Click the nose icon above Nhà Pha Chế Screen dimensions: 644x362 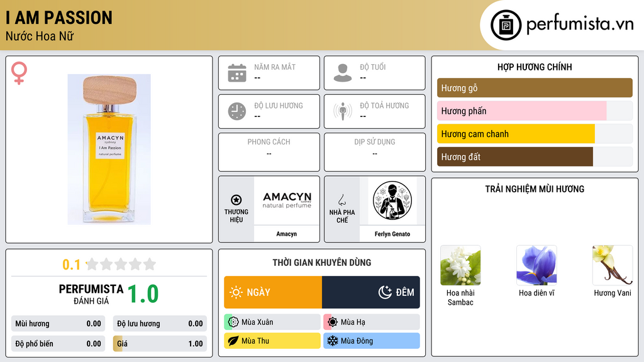coord(341,200)
